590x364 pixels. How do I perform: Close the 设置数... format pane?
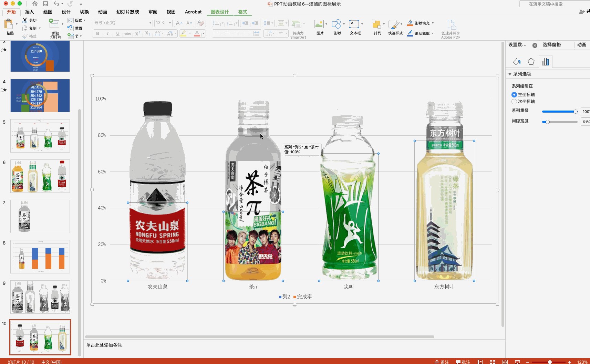click(x=535, y=45)
